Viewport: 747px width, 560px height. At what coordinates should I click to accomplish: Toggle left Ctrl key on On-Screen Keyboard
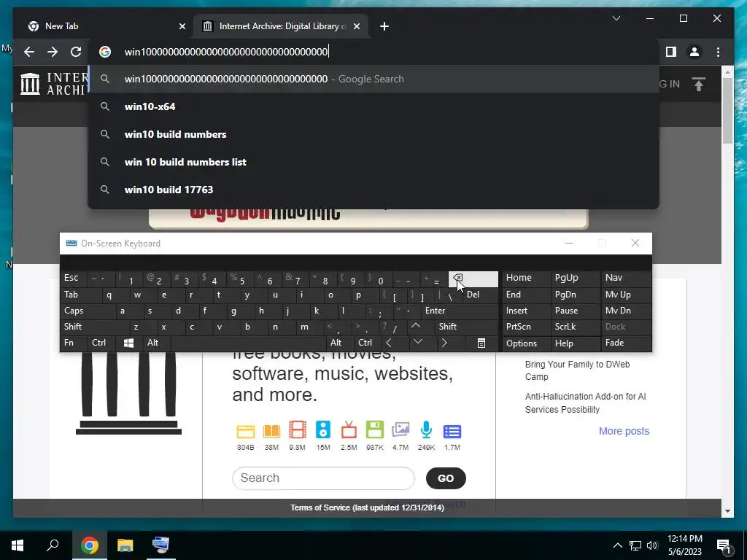tap(101, 343)
